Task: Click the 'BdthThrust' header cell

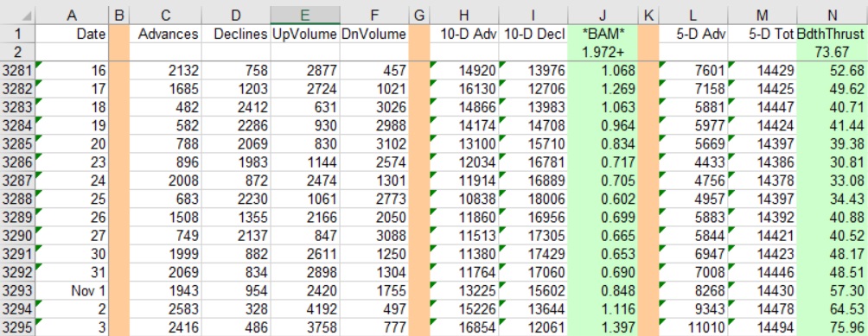Action: pyautogui.click(x=832, y=34)
